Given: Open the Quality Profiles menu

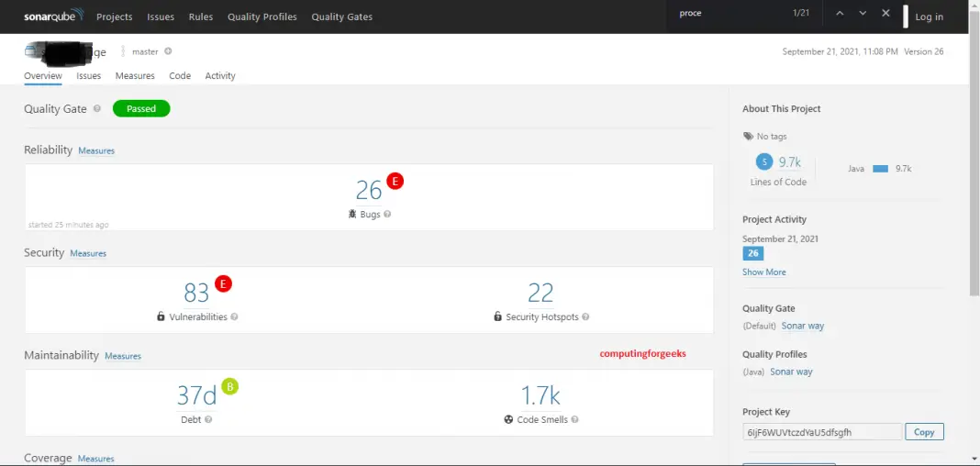Looking at the screenshot, I should click(x=262, y=17).
